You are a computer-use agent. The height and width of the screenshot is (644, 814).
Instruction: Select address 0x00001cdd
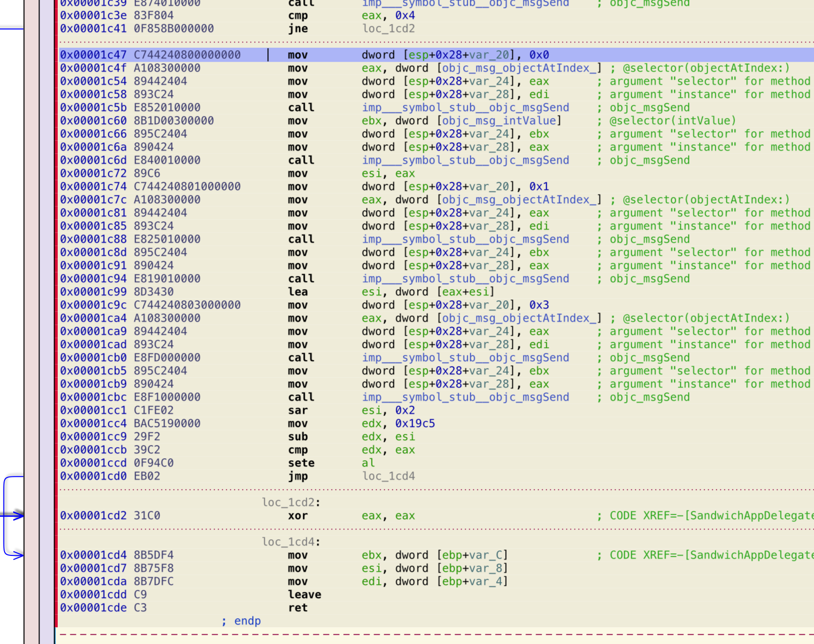point(93,594)
